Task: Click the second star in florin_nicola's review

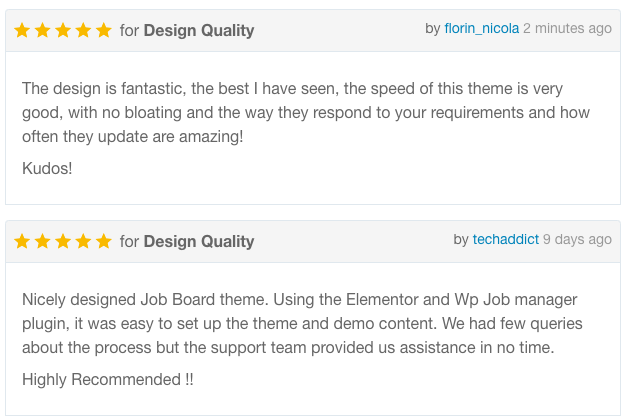Action: tap(42, 30)
